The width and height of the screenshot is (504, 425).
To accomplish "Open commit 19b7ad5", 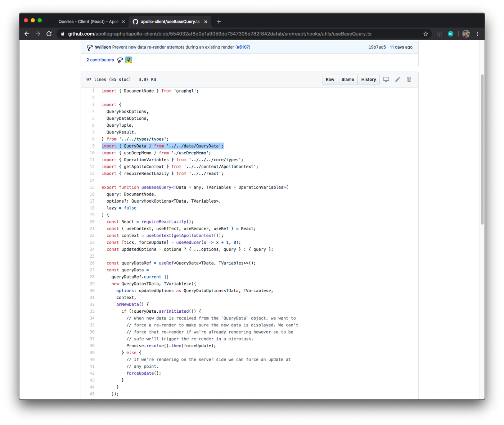I will pos(377,47).
